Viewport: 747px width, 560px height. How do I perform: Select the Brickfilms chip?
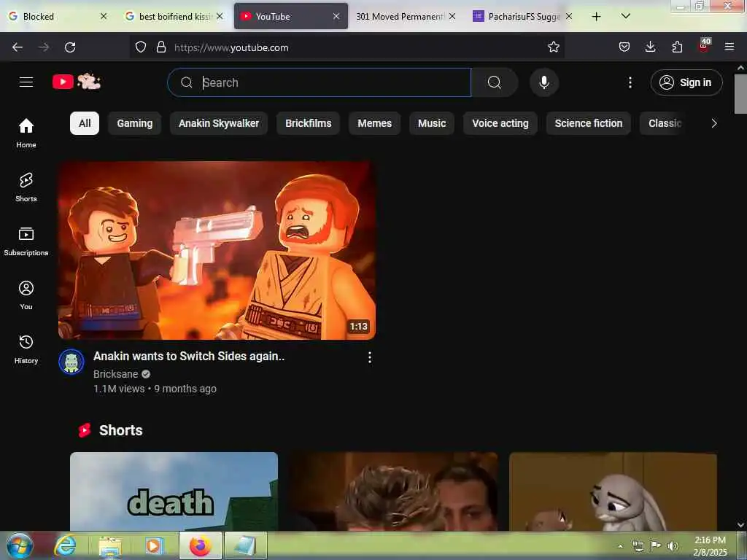click(x=309, y=123)
